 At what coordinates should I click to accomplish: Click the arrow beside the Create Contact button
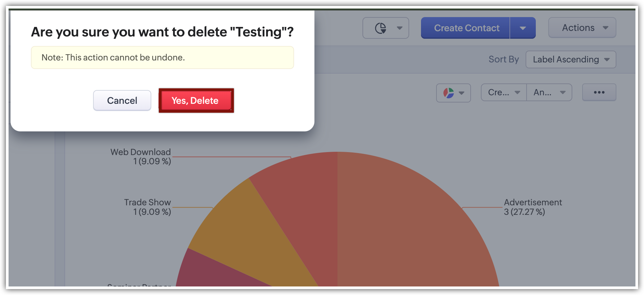(x=523, y=28)
